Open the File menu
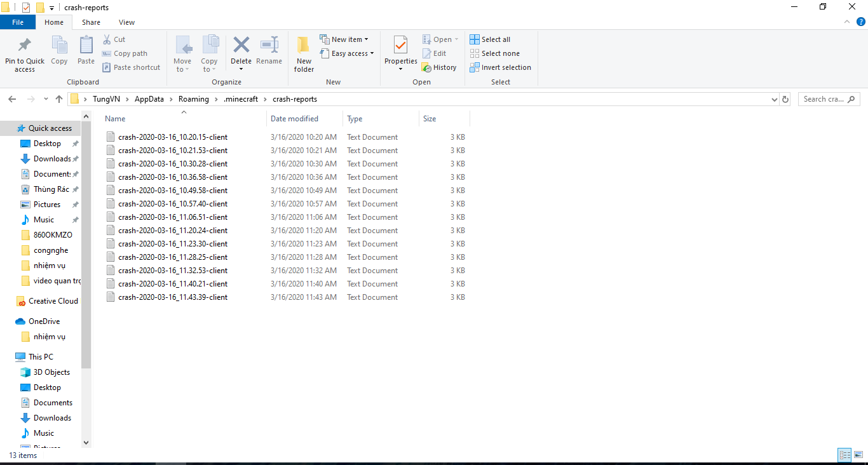The image size is (868, 465). (x=18, y=22)
